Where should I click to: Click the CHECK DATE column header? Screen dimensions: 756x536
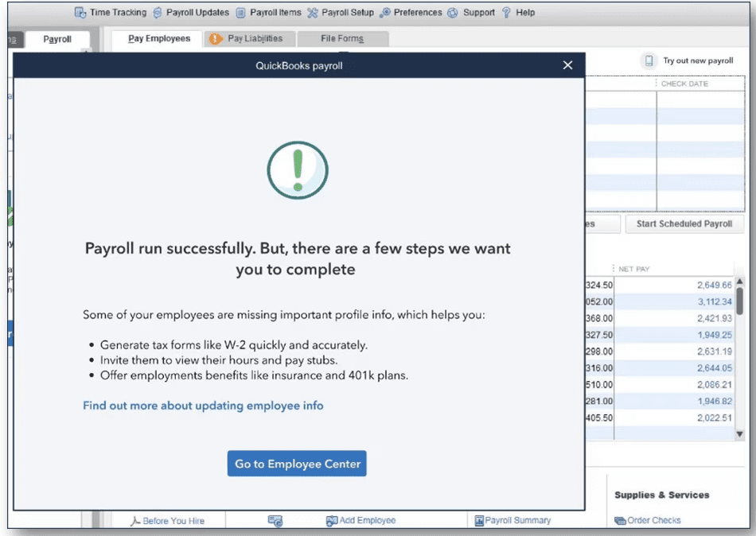(684, 84)
